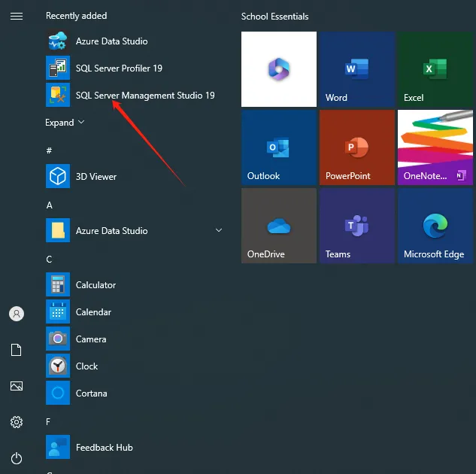Click the 'Feedback Hub' text label
476x474 pixels.
pyautogui.click(x=105, y=448)
